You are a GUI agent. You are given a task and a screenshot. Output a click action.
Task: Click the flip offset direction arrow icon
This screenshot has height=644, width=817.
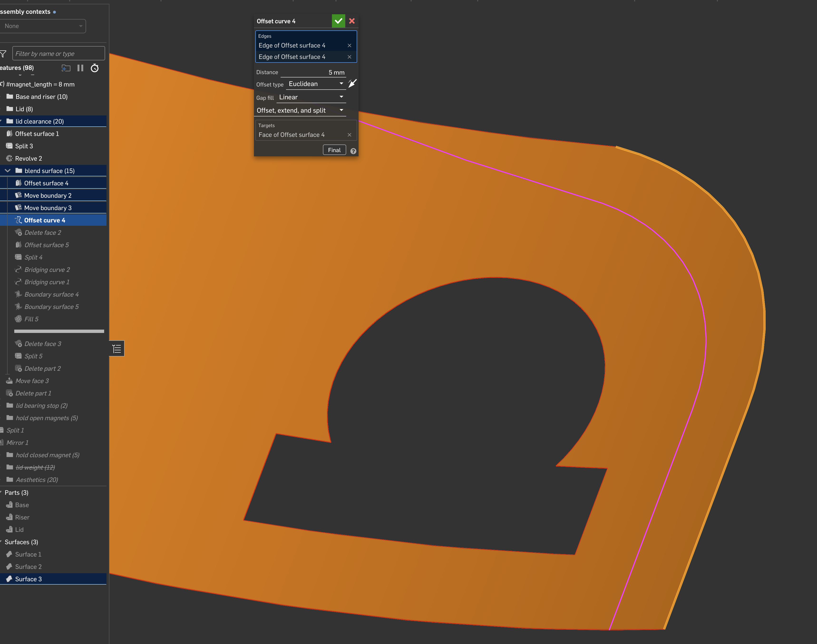pyautogui.click(x=352, y=83)
